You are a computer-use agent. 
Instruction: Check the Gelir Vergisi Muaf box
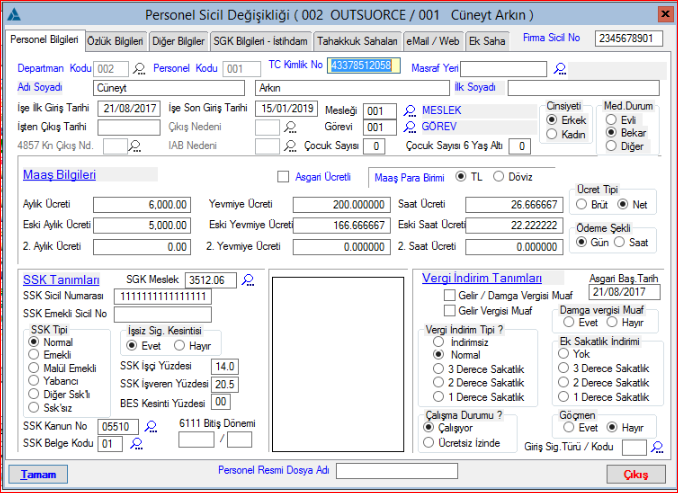[x=450, y=311]
